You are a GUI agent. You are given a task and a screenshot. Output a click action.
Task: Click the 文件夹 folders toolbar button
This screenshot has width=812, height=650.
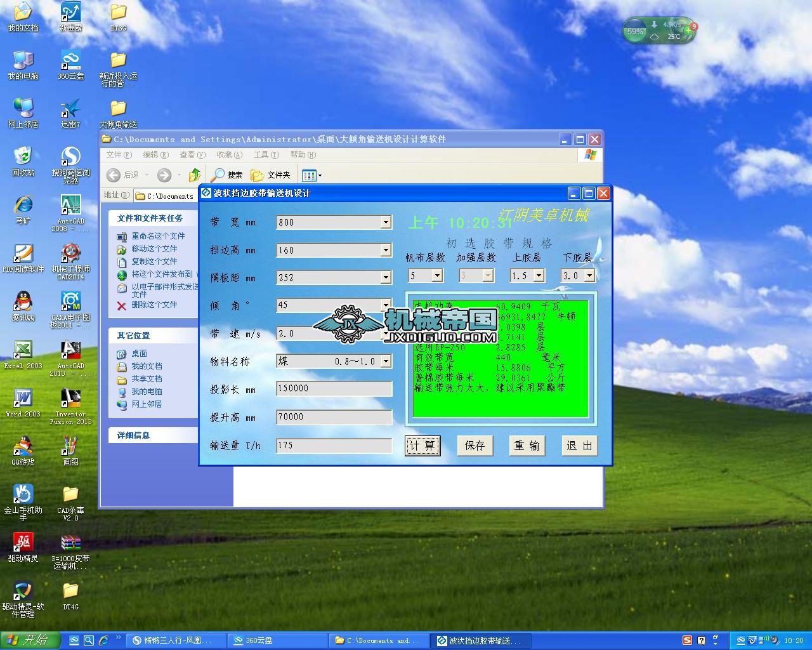point(270,175)
